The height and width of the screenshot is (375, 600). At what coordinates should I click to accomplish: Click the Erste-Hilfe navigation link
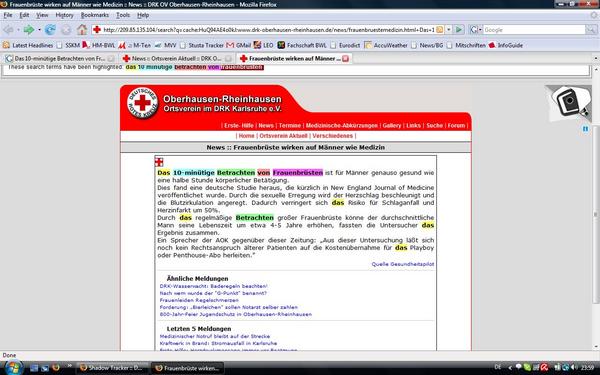pyautogui.click(x=239, y=126)
